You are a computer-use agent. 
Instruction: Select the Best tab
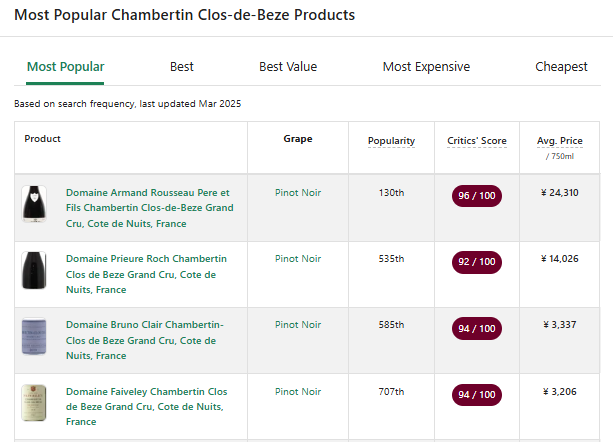pyautogui.click(x=182, y=67)
